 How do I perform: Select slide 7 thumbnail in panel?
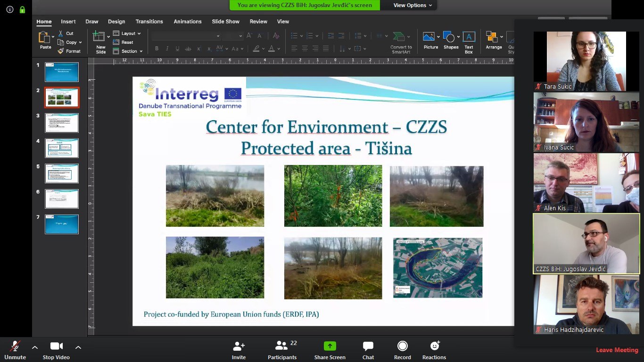tap(62, 224)
